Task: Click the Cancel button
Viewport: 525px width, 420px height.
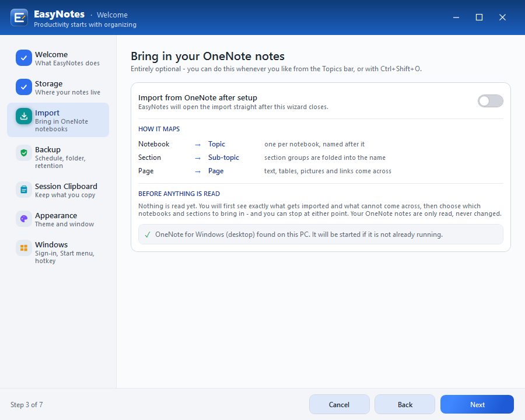Action: click(339, 405)
